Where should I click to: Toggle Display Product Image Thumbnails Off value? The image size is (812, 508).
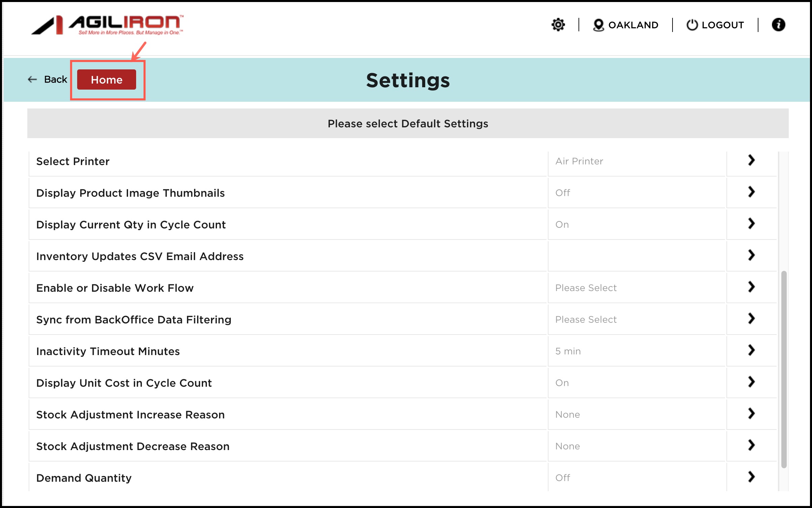point(562,193)
